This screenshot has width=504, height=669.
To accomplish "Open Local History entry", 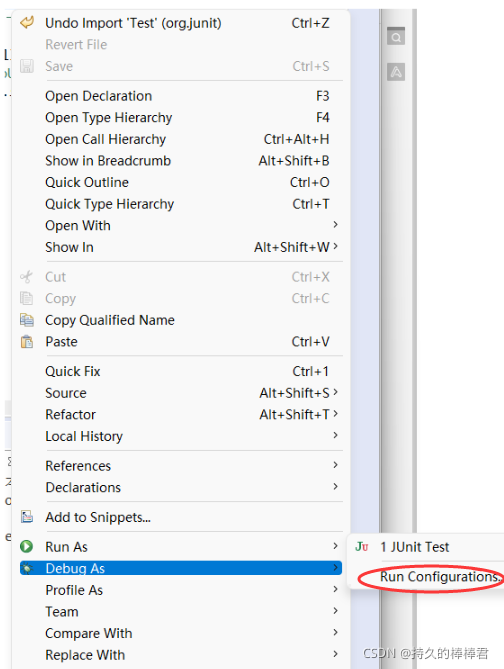I will 84,436.
